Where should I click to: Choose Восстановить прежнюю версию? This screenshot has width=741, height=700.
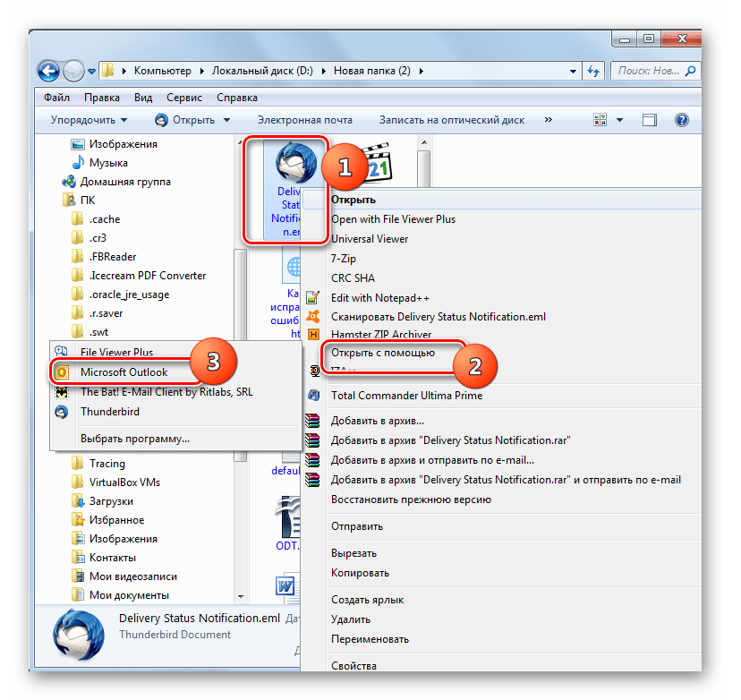[x=411, y=499]
